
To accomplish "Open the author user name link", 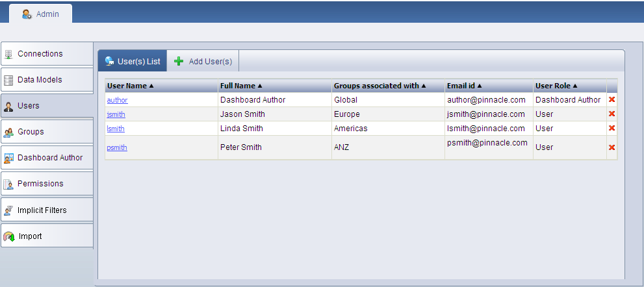I will 117,100.
